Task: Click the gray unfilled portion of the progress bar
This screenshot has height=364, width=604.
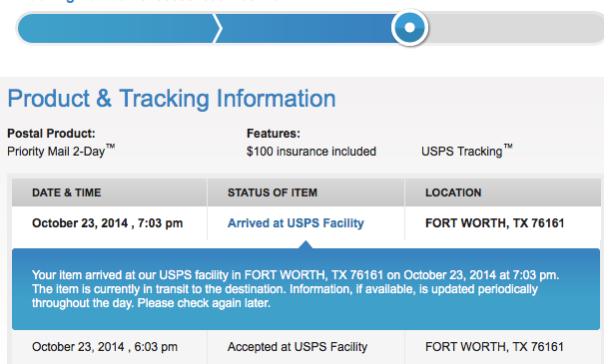Action: point(516,28)
